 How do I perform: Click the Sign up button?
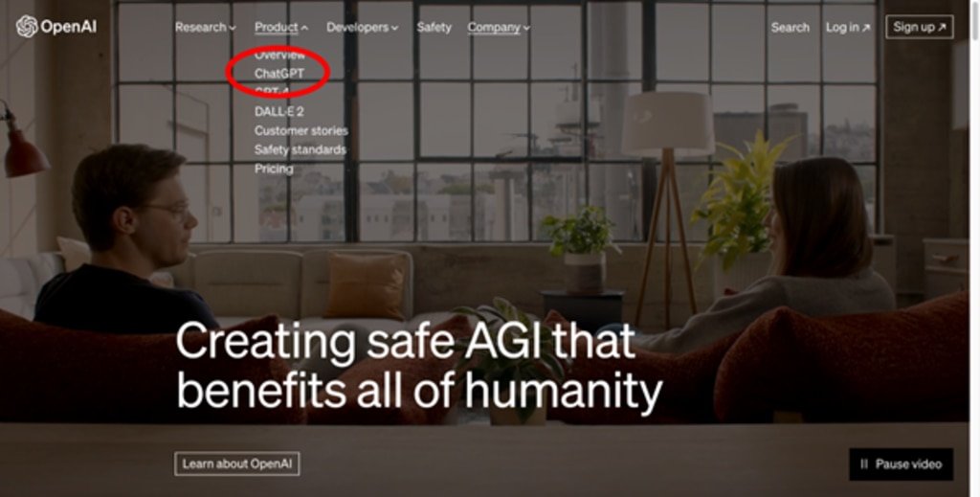click(920, 27)
